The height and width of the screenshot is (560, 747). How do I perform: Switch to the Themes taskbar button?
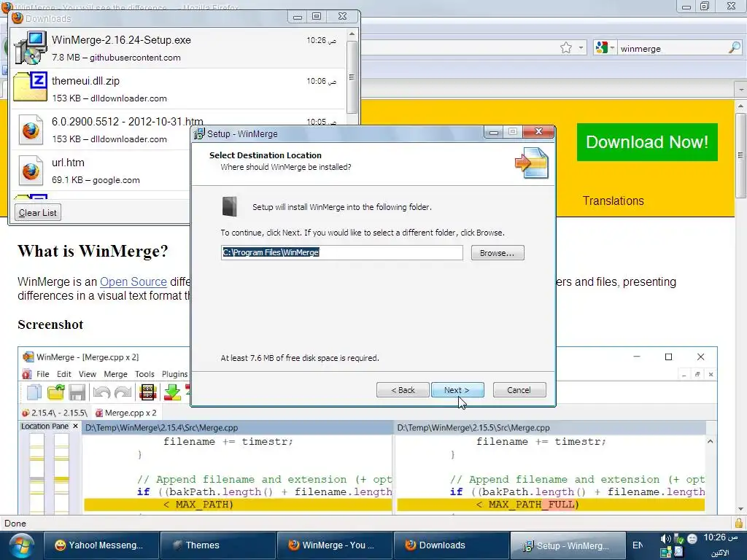pyautogui.click(x=217, y=545)
